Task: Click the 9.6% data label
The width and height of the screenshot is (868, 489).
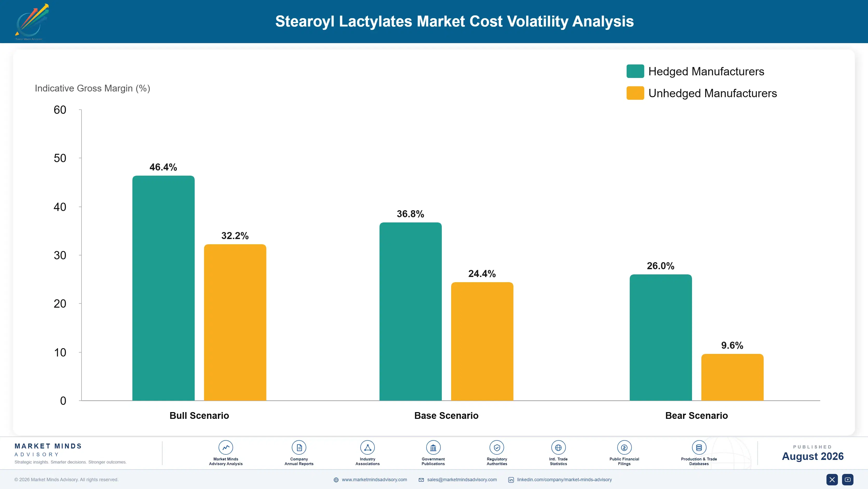Action: click(732, 345)
